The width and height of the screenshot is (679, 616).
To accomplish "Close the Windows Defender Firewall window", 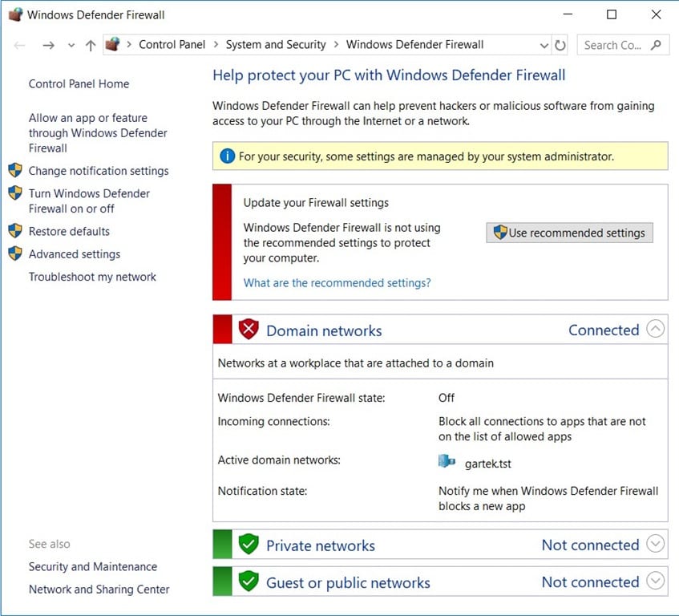I will pyautogui.click(x=656, y=14).
